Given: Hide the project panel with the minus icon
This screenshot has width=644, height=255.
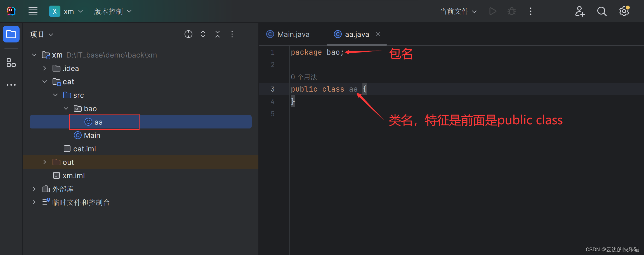Looking at the screenshot, I should click(x=247, y=34).
